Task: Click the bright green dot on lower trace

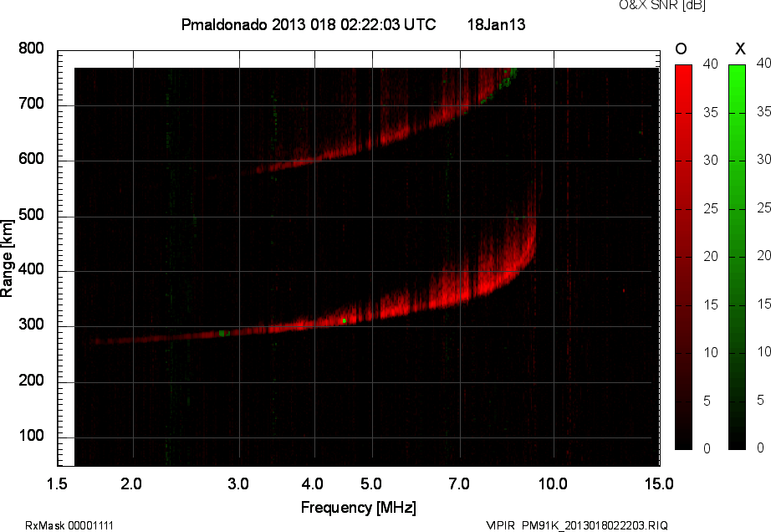Action: [x=345, y=320]
